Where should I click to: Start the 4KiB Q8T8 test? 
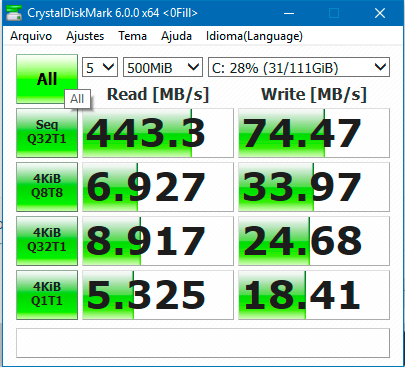point(47,187)
